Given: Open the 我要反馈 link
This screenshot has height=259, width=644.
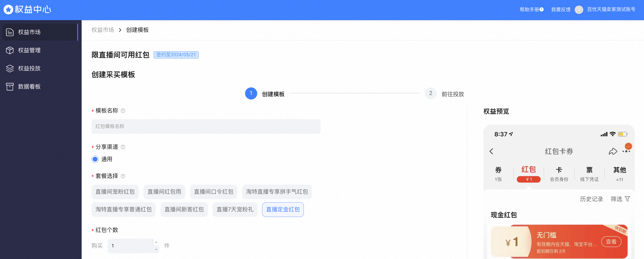Looking at the screenshot, I should 561,9.
